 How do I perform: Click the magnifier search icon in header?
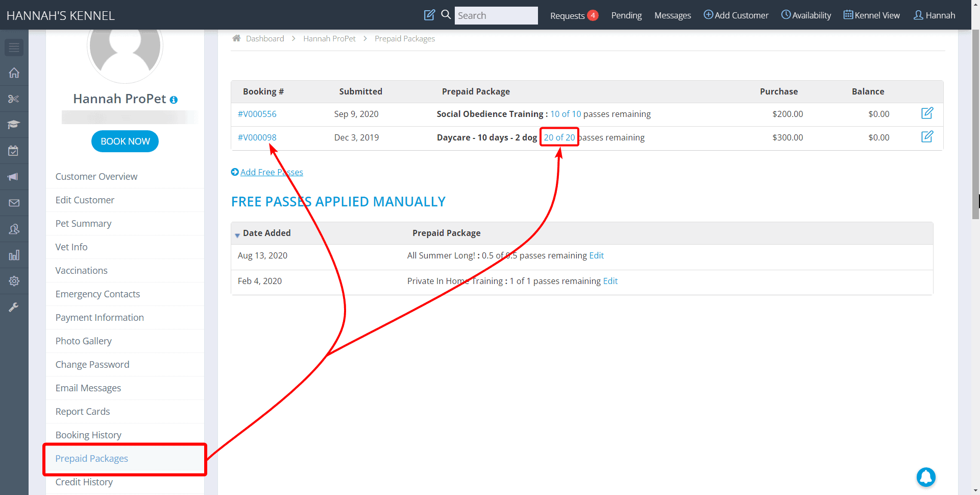point(446,15)
